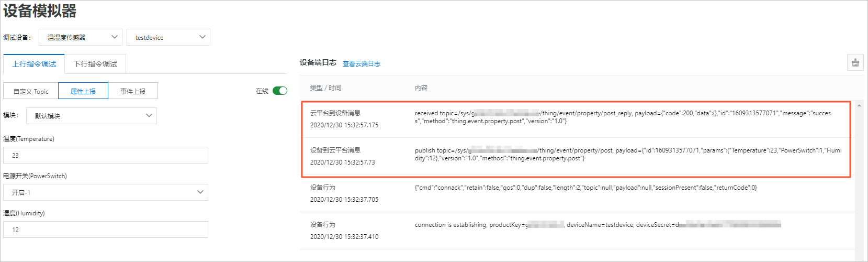Click the publish topic property post content
This screenshot has height=262, width=868.
click(x=628, y=154)
